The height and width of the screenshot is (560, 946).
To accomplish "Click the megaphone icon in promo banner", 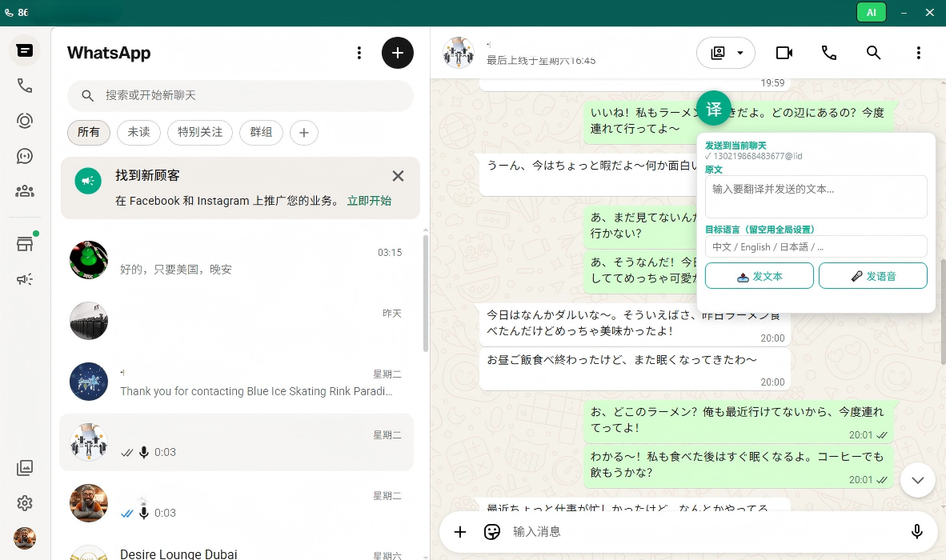I will coord(88,181).
